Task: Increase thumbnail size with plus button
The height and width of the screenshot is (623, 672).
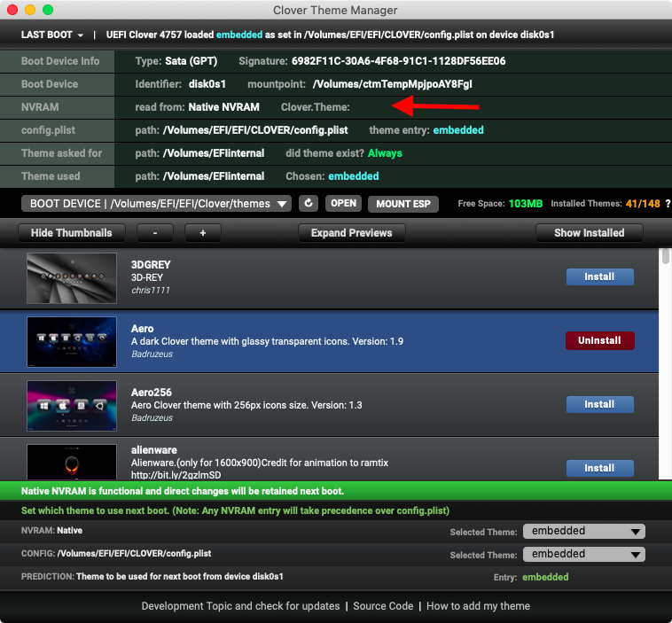Action: 203,233
